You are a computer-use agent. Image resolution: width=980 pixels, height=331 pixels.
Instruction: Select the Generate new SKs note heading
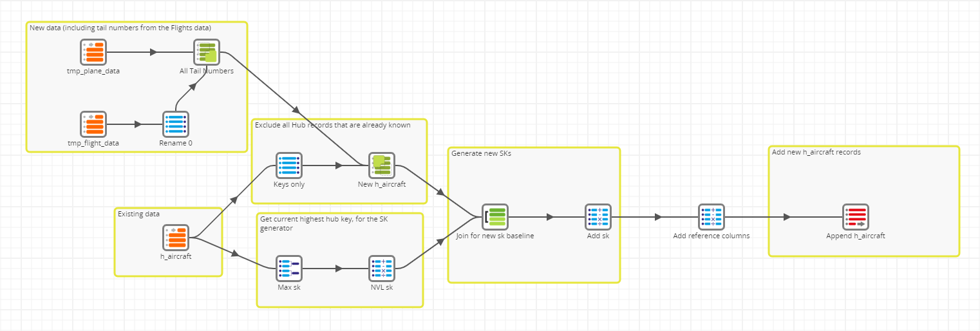tap(481, 154)
